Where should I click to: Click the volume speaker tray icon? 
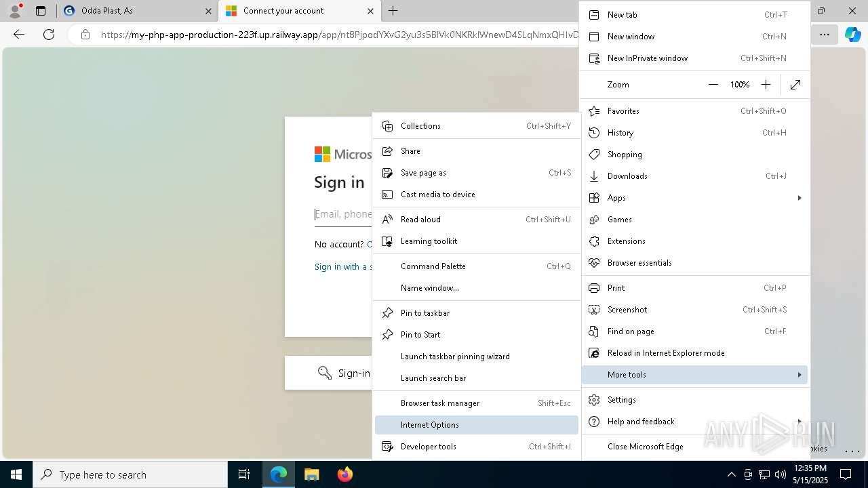point(780,474)
